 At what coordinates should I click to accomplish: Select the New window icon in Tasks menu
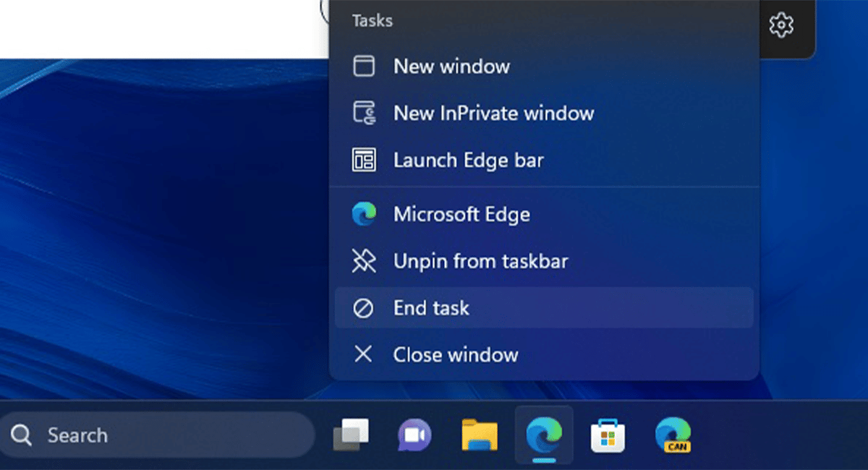[364, 66]
